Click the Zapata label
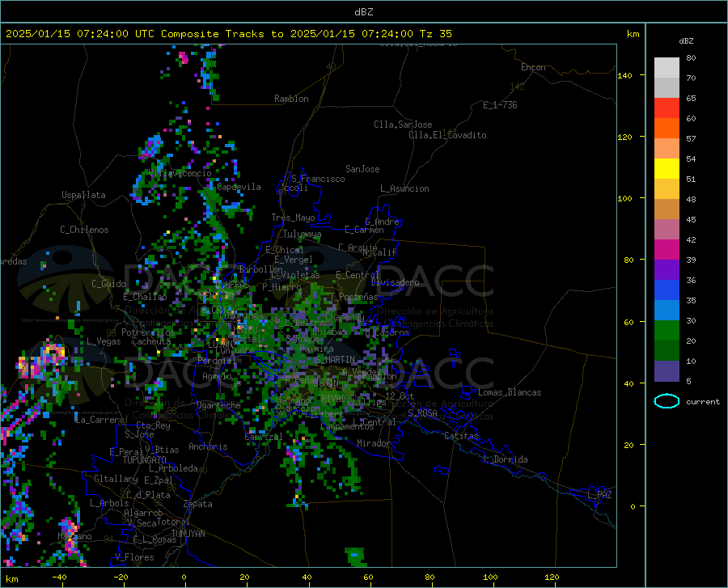728x588 pixels. point(198,504)
